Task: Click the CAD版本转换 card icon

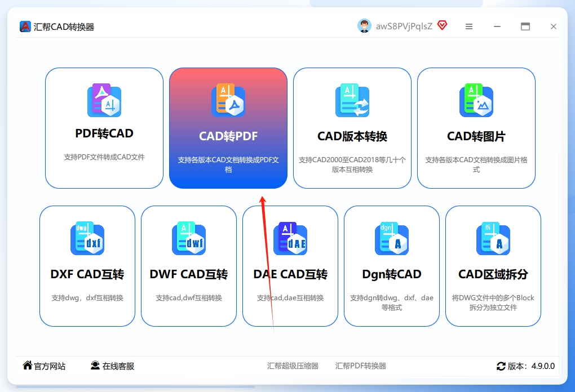Action: pyautogui.click(x=352, y=100)
